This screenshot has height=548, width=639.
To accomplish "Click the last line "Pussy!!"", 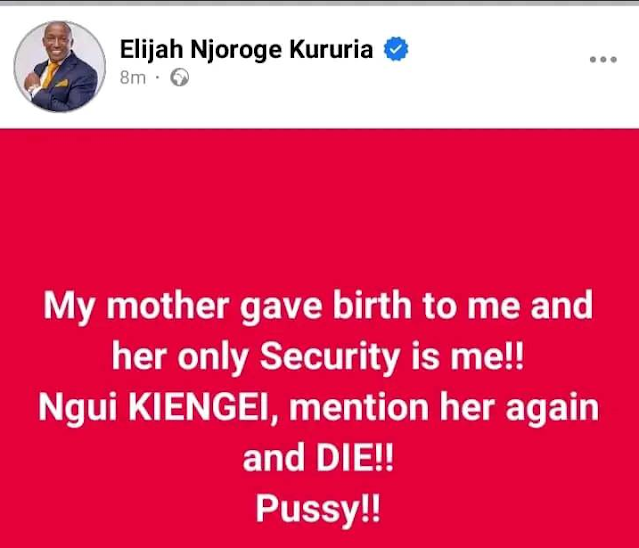I will click(318, 509).
